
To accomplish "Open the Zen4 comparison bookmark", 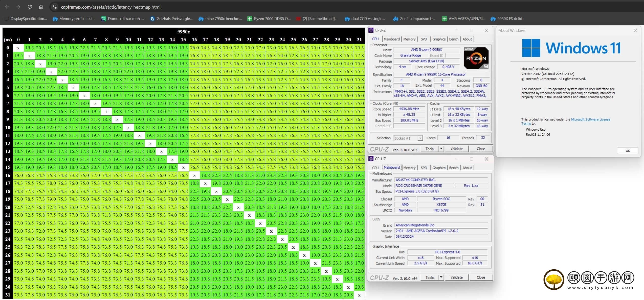I will point(414,18).
